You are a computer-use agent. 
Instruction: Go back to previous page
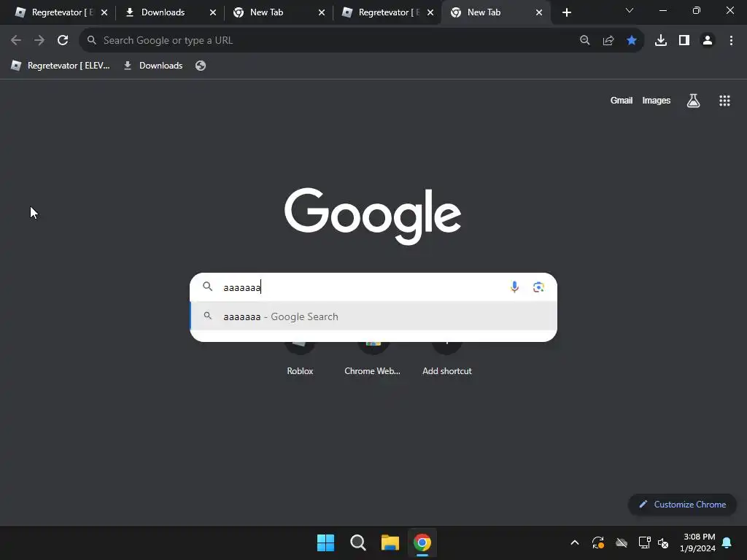[x=16, y=41]
